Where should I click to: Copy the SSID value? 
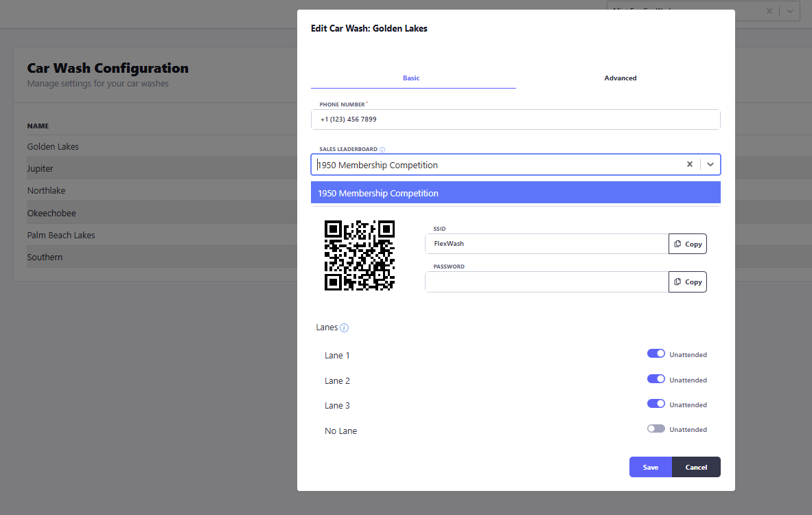688,244
